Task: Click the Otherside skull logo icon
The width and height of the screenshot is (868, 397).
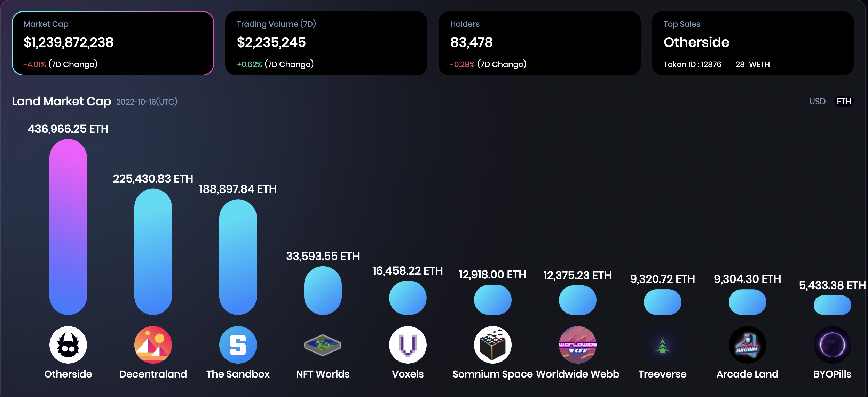Action: point(68,345)
